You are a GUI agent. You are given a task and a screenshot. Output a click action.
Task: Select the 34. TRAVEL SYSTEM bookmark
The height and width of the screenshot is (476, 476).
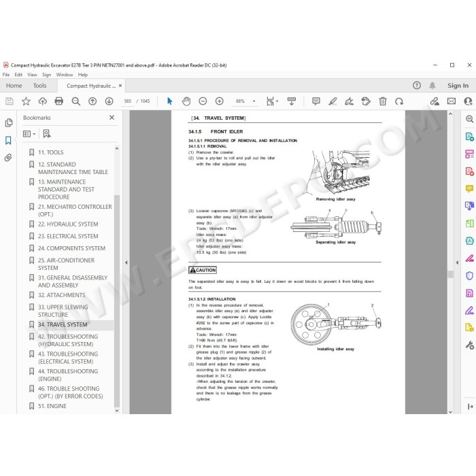click(x=63, y=324)
